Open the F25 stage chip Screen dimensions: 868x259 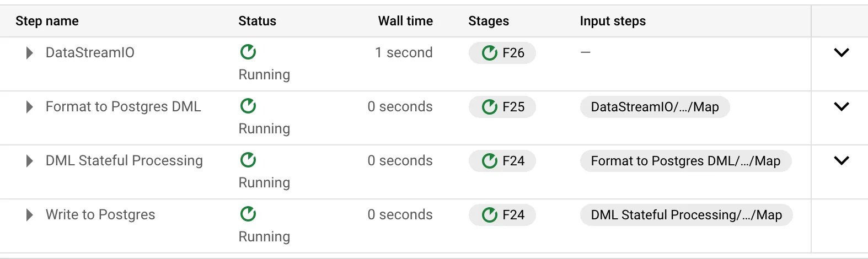pos(502,107)
